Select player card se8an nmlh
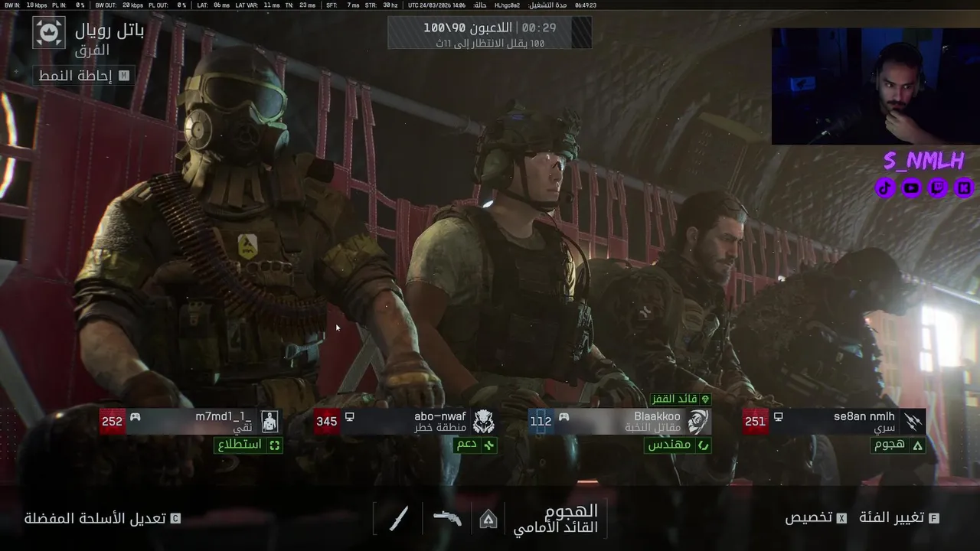Screen dimensions: 980x551 835,422
